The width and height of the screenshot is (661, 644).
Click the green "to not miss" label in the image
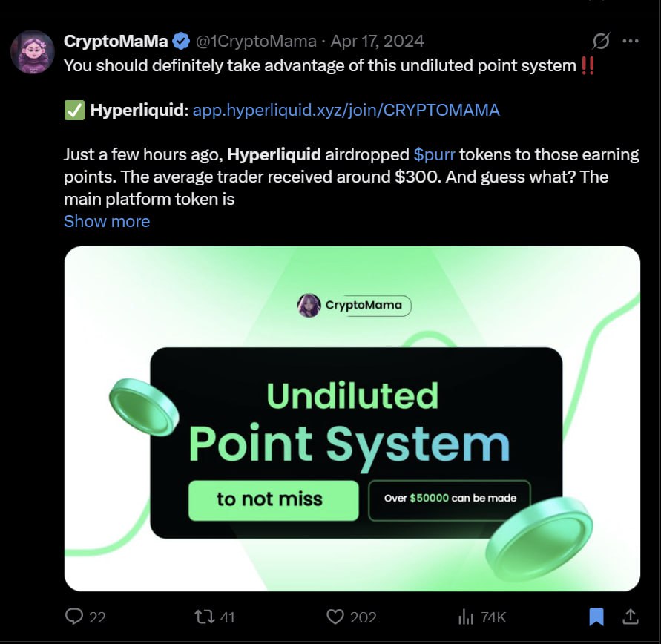(x=270, y=499)
